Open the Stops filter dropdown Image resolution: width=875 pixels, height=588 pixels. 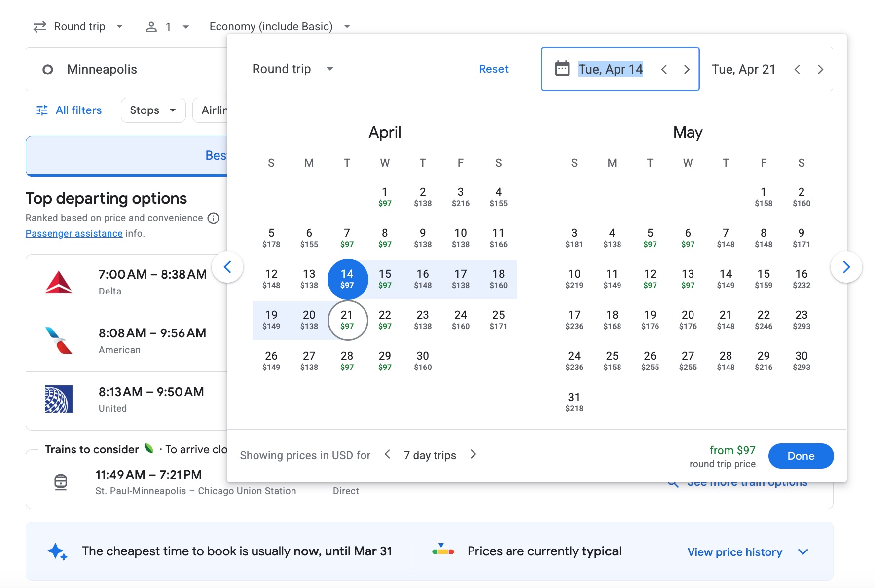coord(153,110)
